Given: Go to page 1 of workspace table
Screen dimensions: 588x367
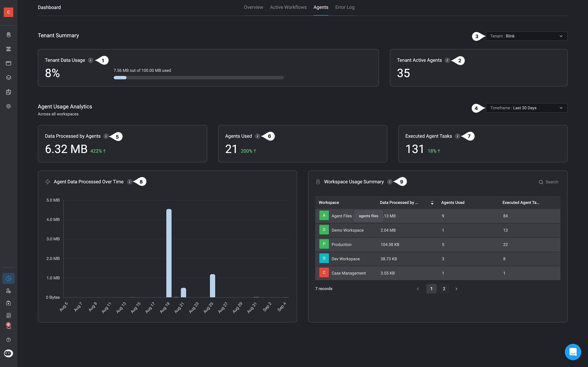Looking at the screenshot, I should pos(431,289).
